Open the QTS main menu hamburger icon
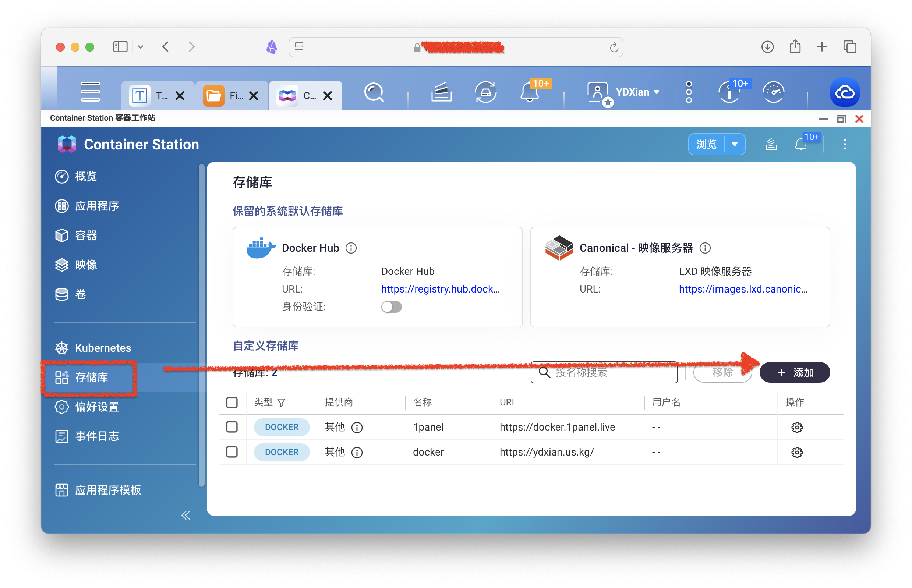This screenshot has height=588, width=912. pyautogui.click(x=91, y=92)
